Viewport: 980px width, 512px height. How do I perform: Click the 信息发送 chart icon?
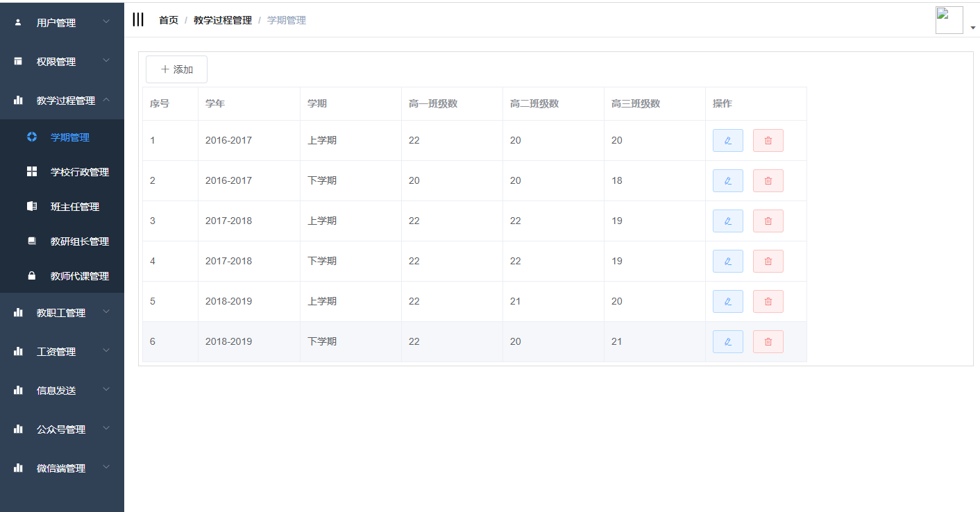18,390
